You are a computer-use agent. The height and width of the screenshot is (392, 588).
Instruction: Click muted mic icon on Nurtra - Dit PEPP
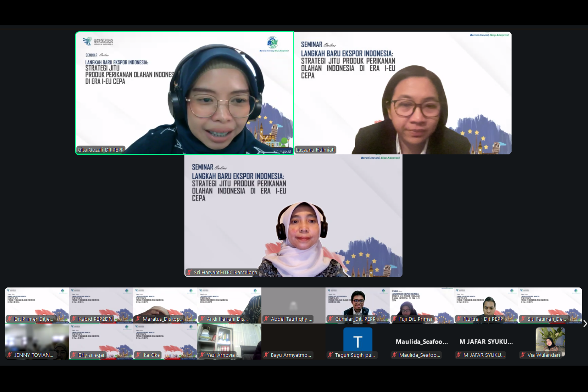[x=459, y=319]
